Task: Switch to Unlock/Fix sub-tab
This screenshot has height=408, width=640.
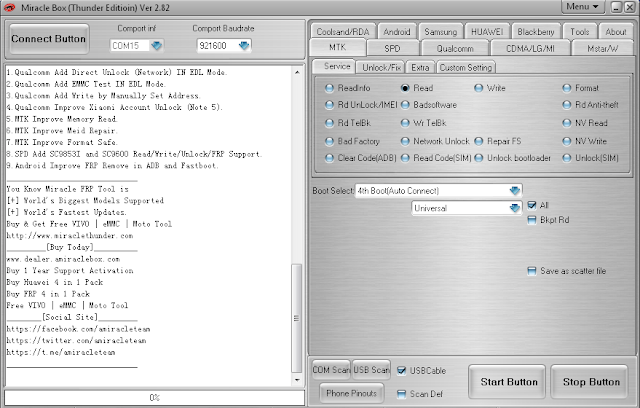Action: pyautogui.click(x=380, y=67)
